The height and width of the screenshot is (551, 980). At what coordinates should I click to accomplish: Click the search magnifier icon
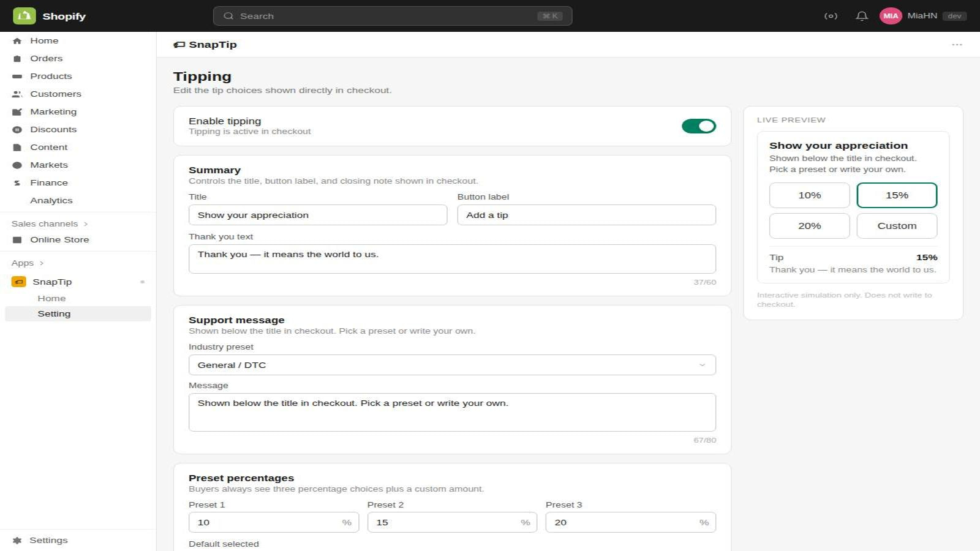click(228, 16)
